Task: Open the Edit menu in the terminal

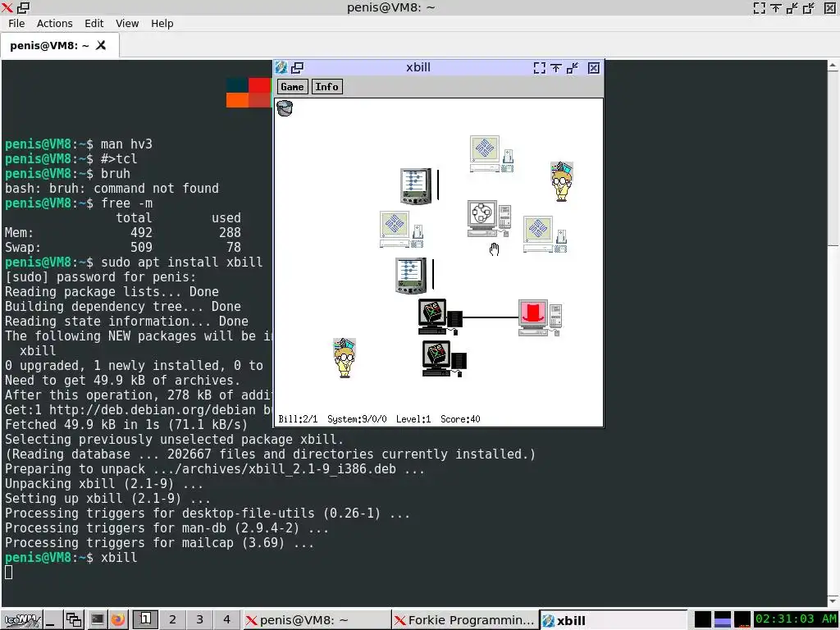Action: (x=94, y=24)
